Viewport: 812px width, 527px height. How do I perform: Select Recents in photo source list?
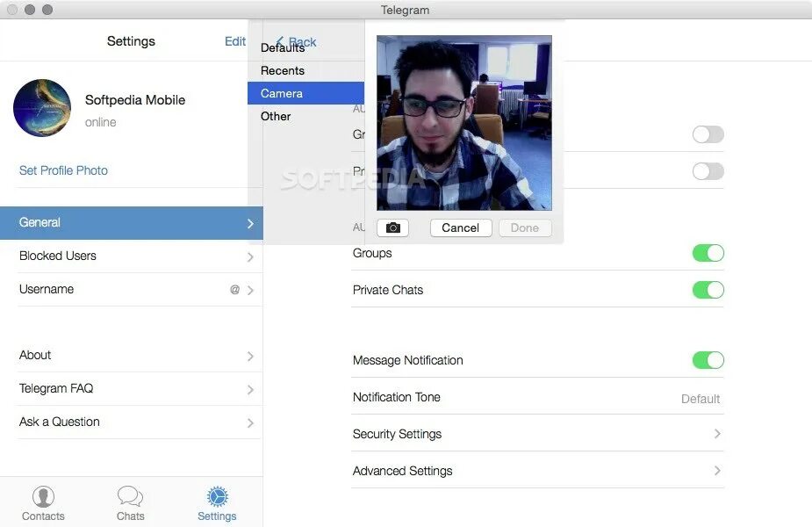tap(305, 70)
